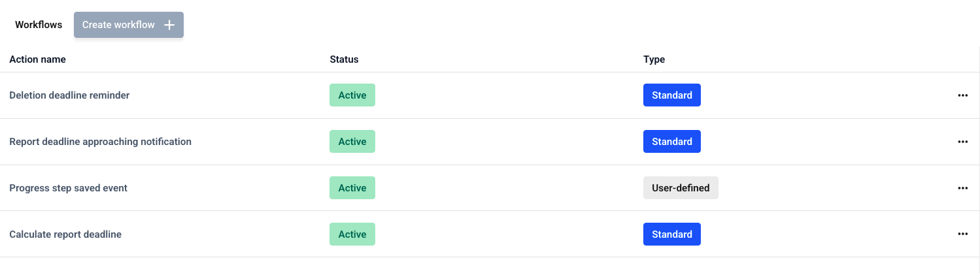Sort by the Type column header

click(654, 59)
